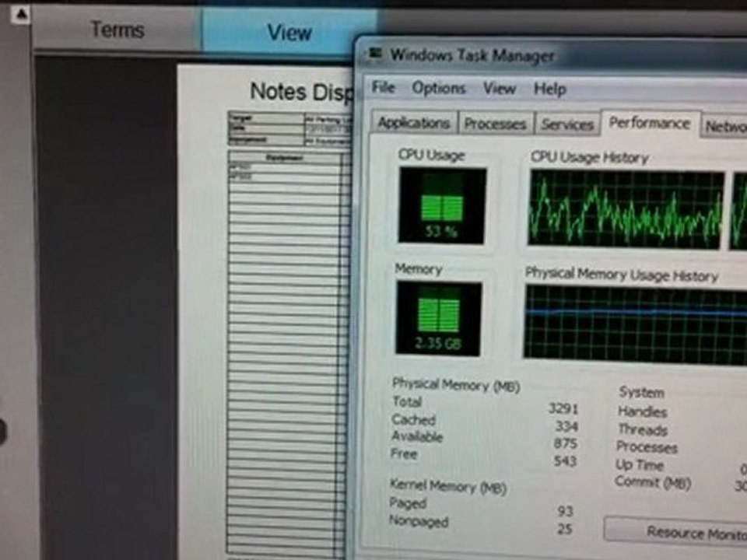This screenshot has height=560, width=747.
Task: Click the Free memory value 543
Action: (x=565, y=460)
